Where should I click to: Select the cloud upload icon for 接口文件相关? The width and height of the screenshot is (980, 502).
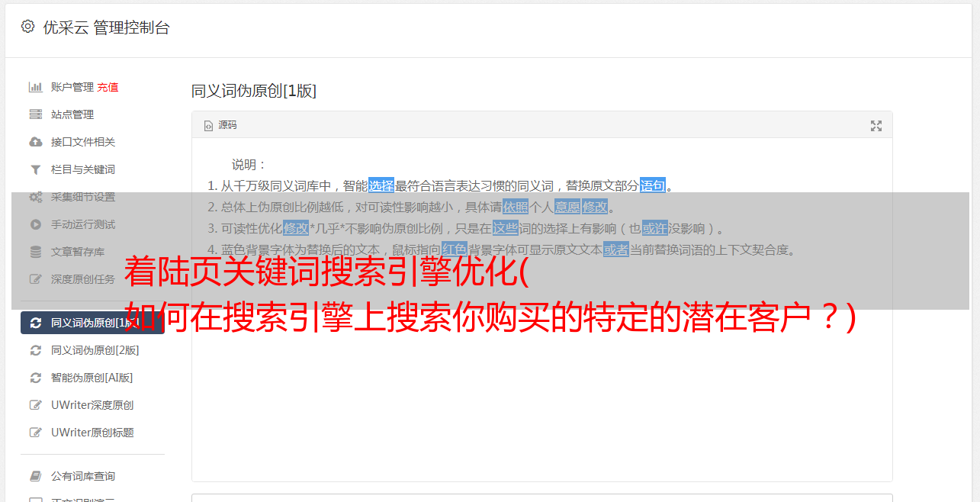click(x=35, y=142)
